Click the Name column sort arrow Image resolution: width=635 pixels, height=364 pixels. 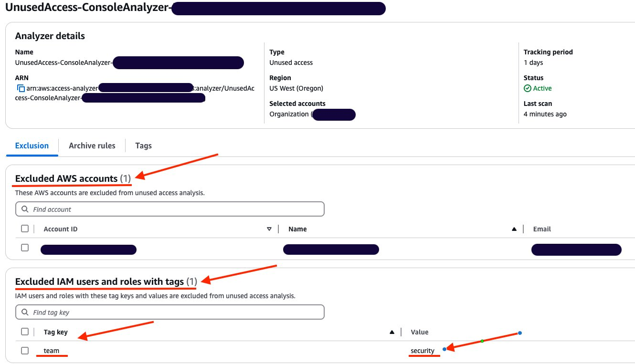(x=514, y=229)
